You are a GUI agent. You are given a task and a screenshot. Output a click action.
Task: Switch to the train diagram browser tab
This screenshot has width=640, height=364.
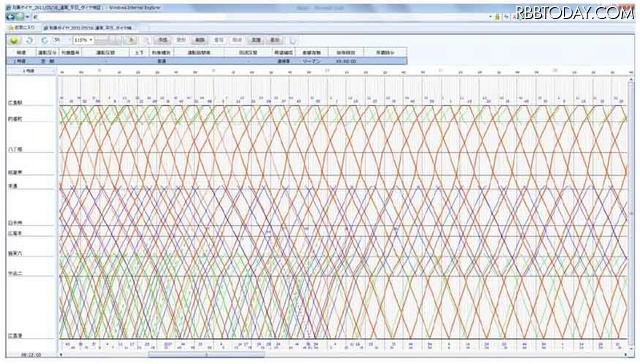click(x=91, y=28)
